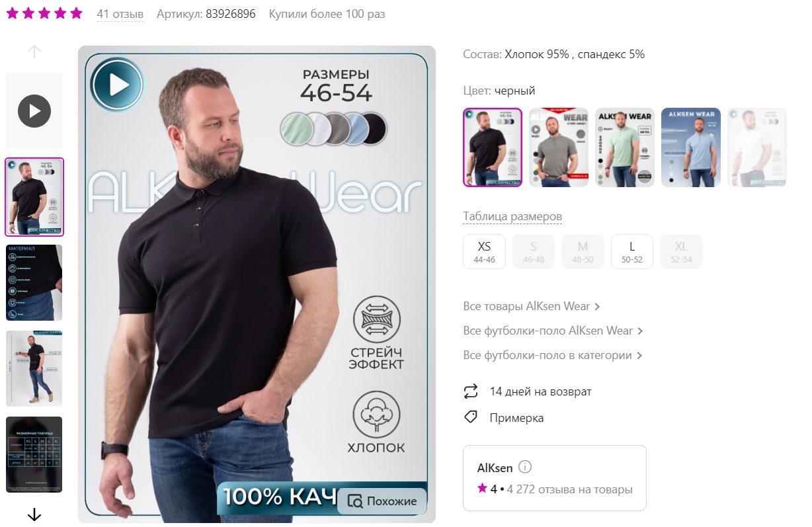Image resolution: width=812 pixels, height=527 pixels.
Task: Select size M 48-50
Action: (583, 252)
